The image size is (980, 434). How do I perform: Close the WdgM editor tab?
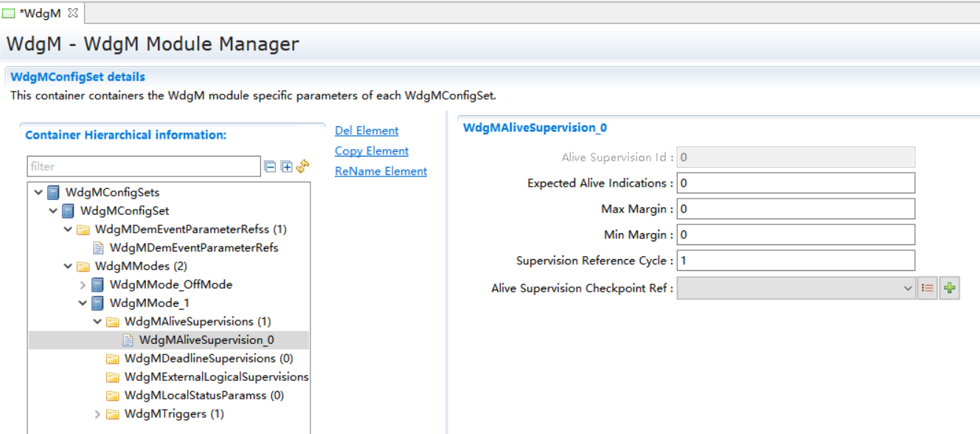pyautogui.click(x=73, y=13)
